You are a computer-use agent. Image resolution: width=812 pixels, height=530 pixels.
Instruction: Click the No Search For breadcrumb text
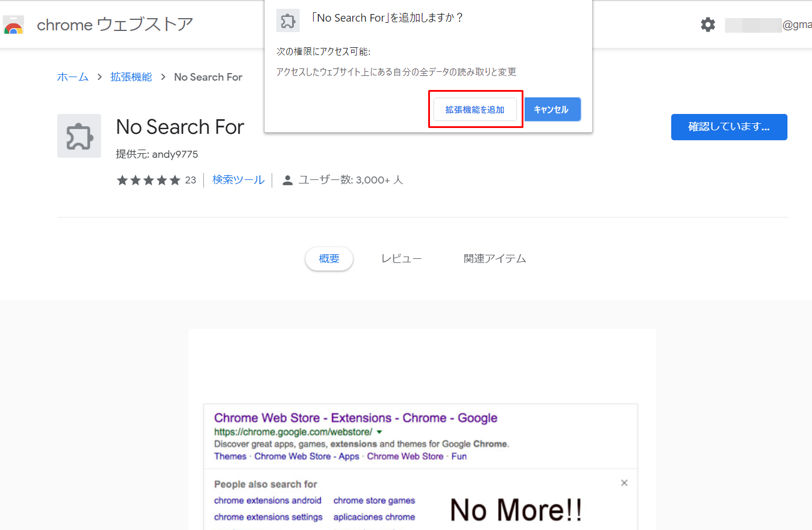208,77
